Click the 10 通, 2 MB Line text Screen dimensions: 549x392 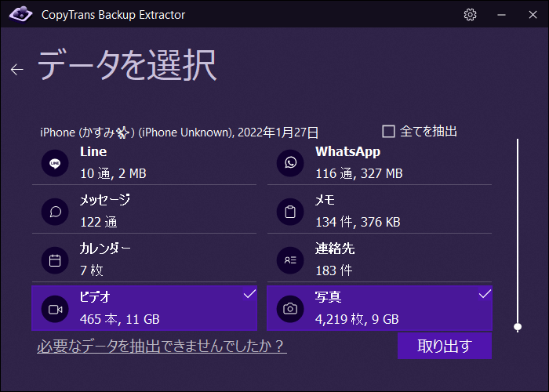pyautogui.click(x=113, y=173)
